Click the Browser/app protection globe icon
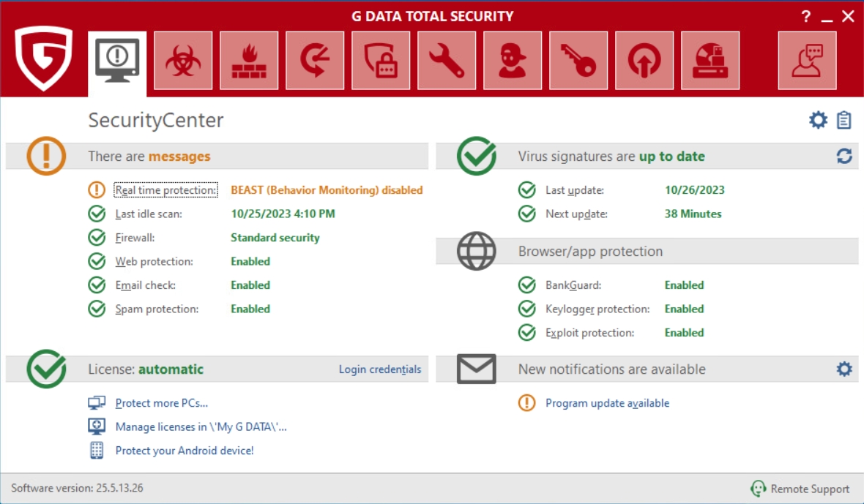The height and width of the screenshot is (504, 864). point(477,251)
